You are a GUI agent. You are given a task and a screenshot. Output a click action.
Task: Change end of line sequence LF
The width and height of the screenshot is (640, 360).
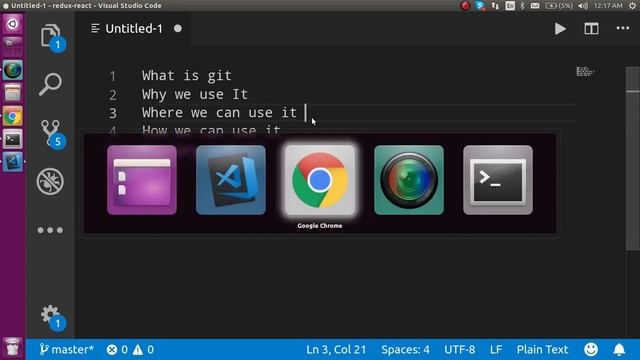pos(496,349)
